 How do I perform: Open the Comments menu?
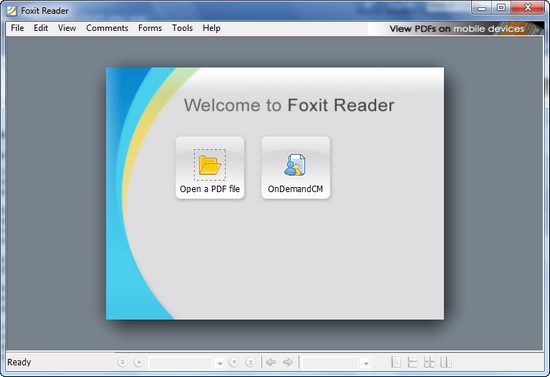107,28
